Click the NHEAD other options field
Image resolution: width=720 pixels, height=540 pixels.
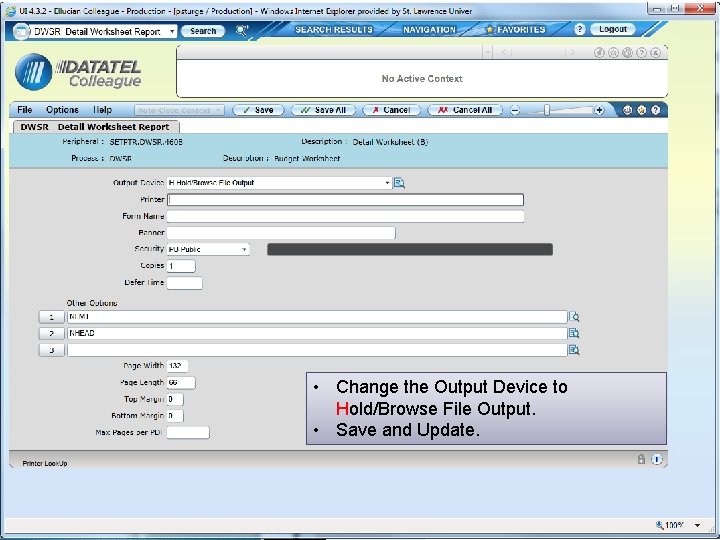coord(317,333)
